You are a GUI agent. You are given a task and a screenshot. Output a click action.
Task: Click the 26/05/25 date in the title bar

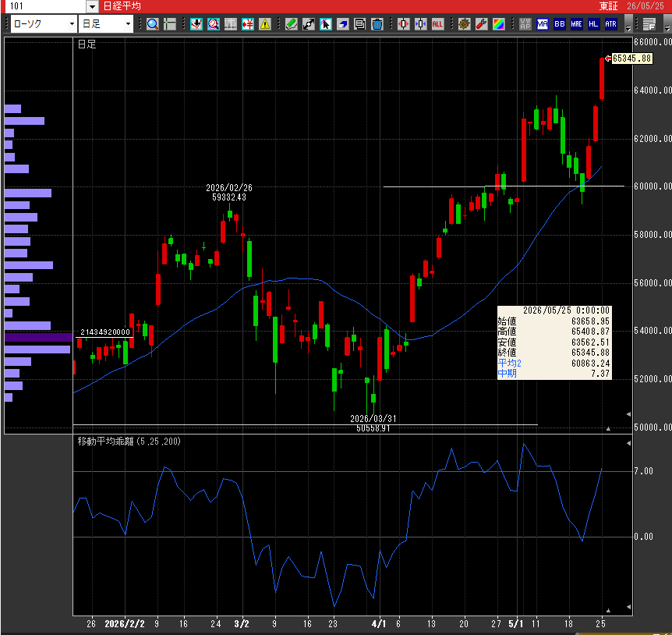pos(645,6)
